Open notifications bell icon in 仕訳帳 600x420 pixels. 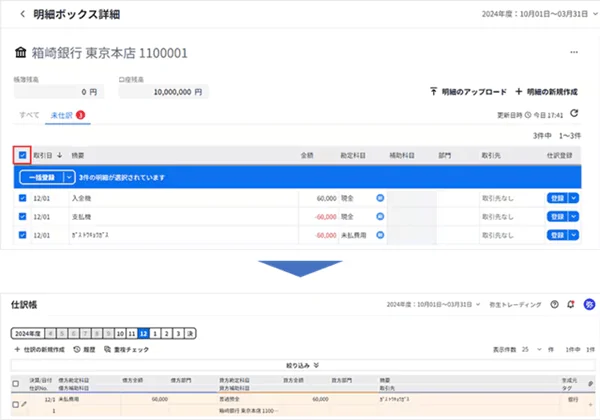pyautogui.click(x=572, y=304)
